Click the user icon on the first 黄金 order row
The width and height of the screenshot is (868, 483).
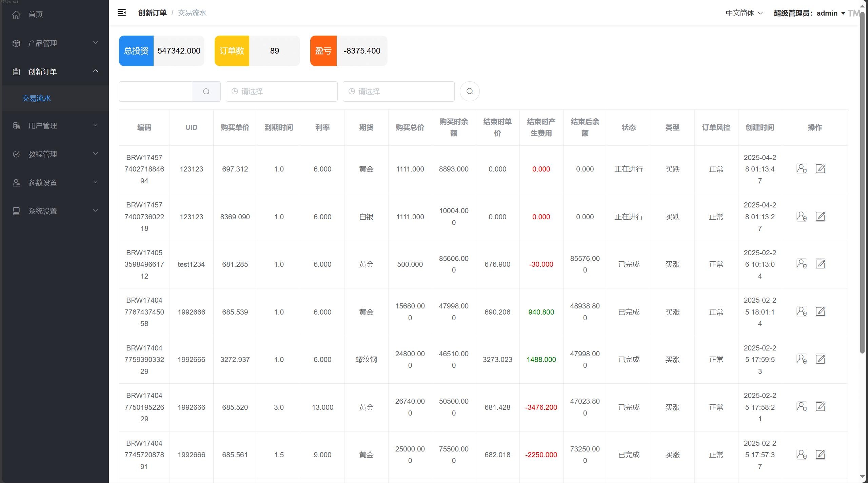pyautogui.click(x=802, y=169)
